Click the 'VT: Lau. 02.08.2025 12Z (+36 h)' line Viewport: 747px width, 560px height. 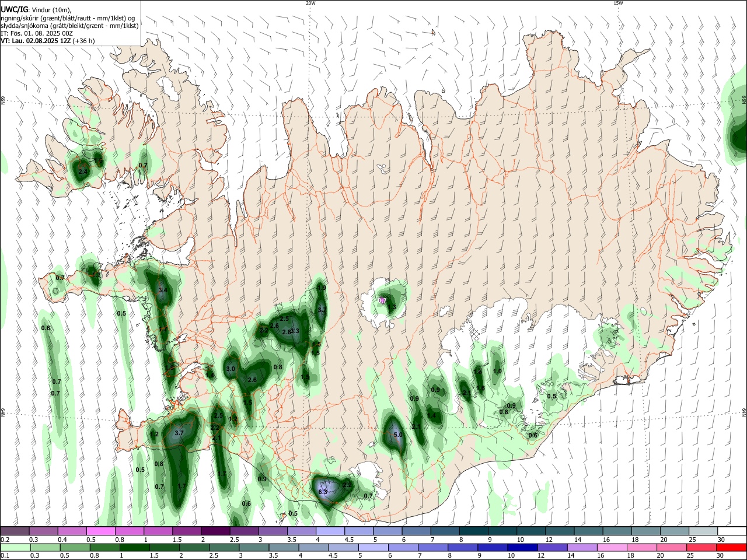click(48, 41)
